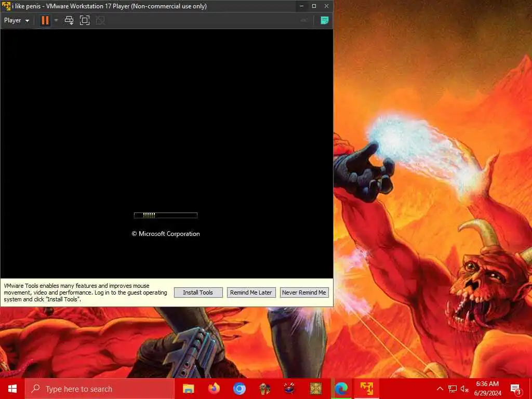Screen dimensions: 532x399
Task: Enter full screen mode via toolbar icon
Action: 85,20
